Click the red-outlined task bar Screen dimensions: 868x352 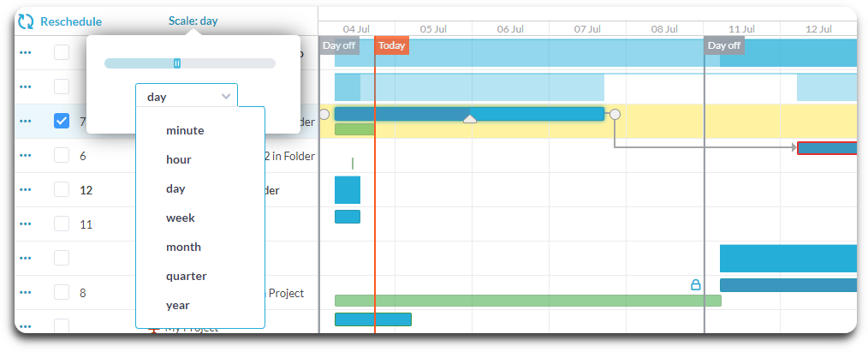point(827,148)
